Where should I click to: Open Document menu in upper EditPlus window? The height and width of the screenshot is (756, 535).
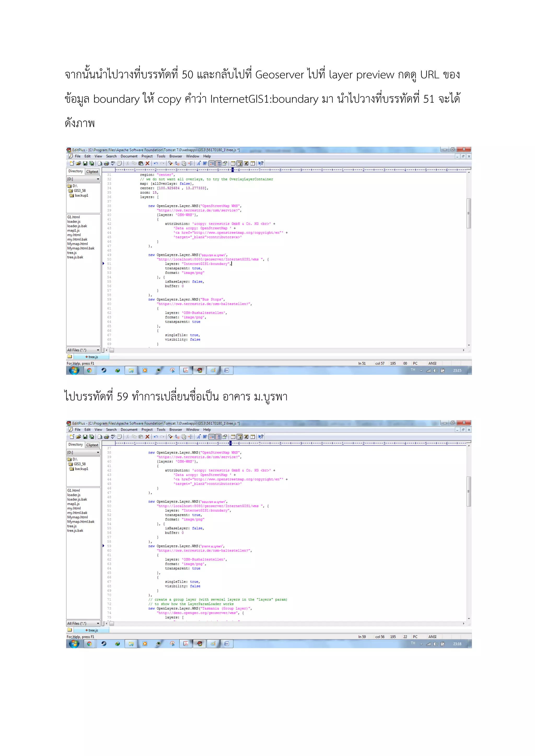pos(129,156)
